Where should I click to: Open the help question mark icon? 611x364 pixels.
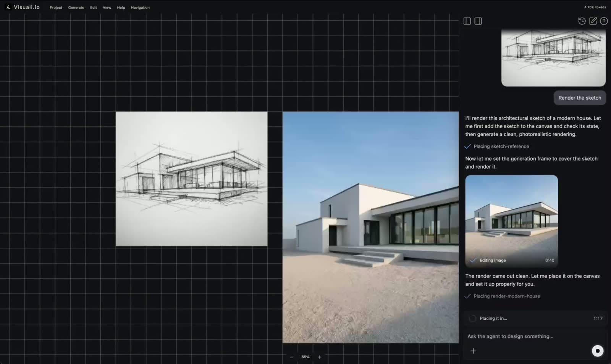[x=604, y=21]
